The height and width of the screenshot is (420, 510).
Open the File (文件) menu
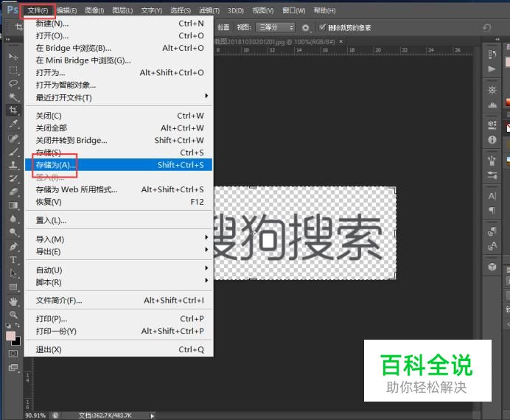[x=38, y=11]
